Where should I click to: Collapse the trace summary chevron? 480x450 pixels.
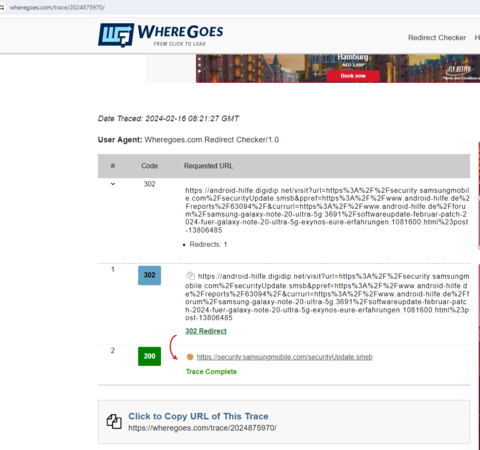tap(113, 184)
